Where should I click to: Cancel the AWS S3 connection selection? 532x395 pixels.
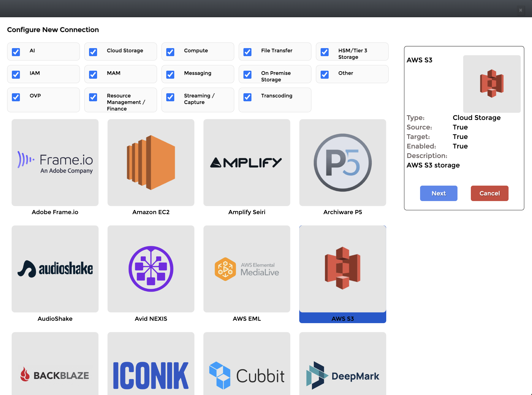(x=489, y=193)
